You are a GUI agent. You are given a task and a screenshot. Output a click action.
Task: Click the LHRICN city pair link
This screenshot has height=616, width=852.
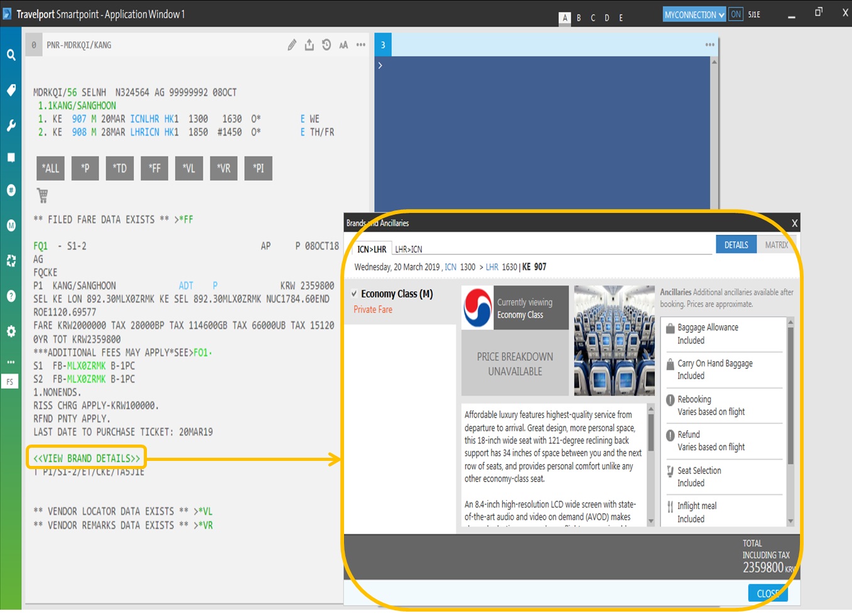144,132
